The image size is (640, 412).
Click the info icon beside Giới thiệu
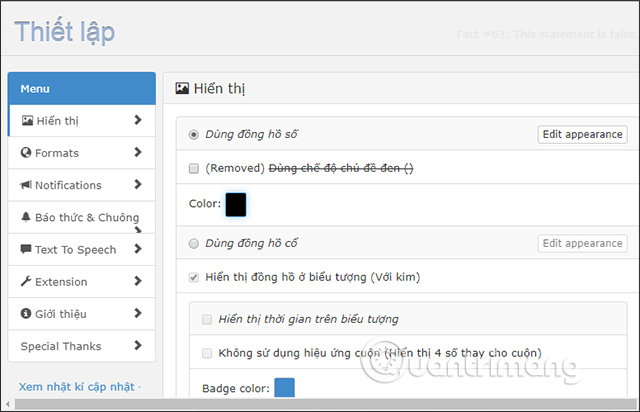click(x=26, y=313)
